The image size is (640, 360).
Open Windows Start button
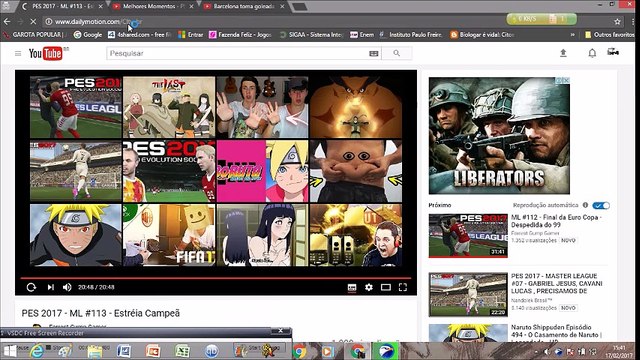tap(10, 351)
